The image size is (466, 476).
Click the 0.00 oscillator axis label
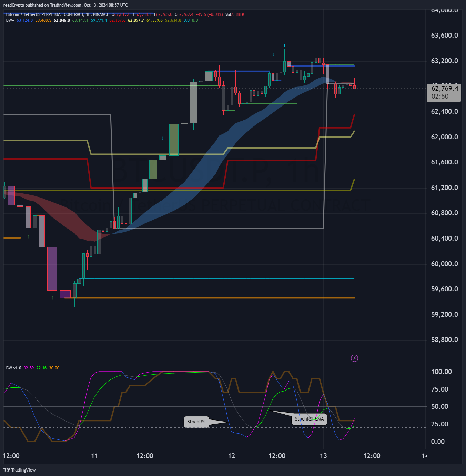click(x=438, y=442)
